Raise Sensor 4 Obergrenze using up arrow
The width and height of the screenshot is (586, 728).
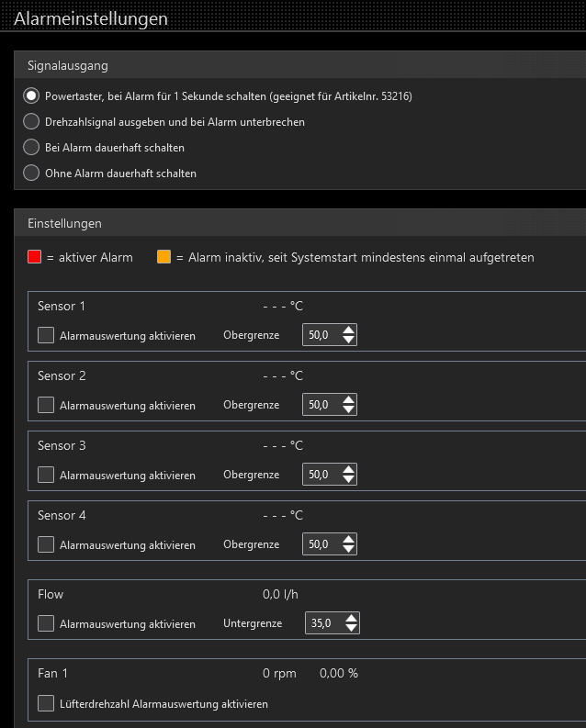point(347,539)
